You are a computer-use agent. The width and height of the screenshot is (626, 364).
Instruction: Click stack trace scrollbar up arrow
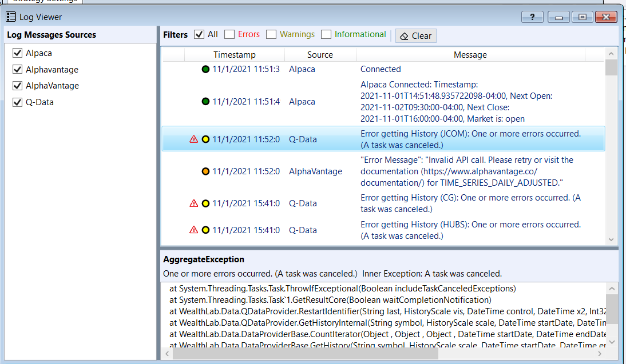click(x=612, y=288)
